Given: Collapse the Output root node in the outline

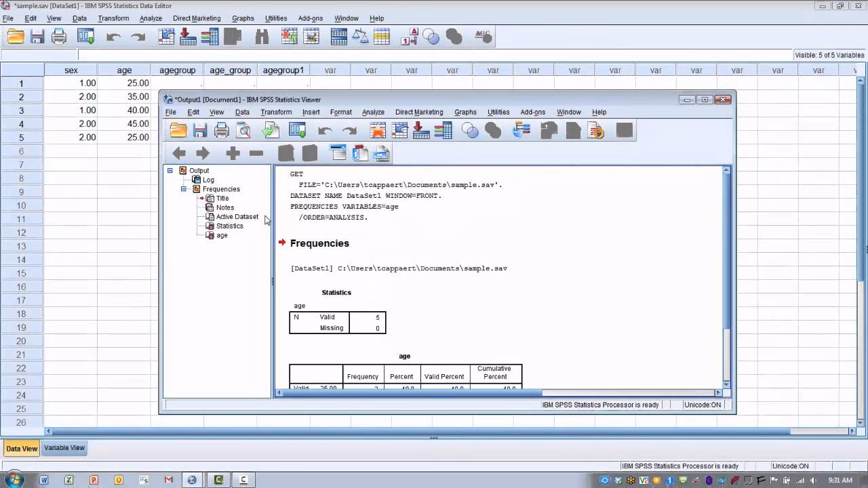Looking at the screenshot, I should point(170,170).
